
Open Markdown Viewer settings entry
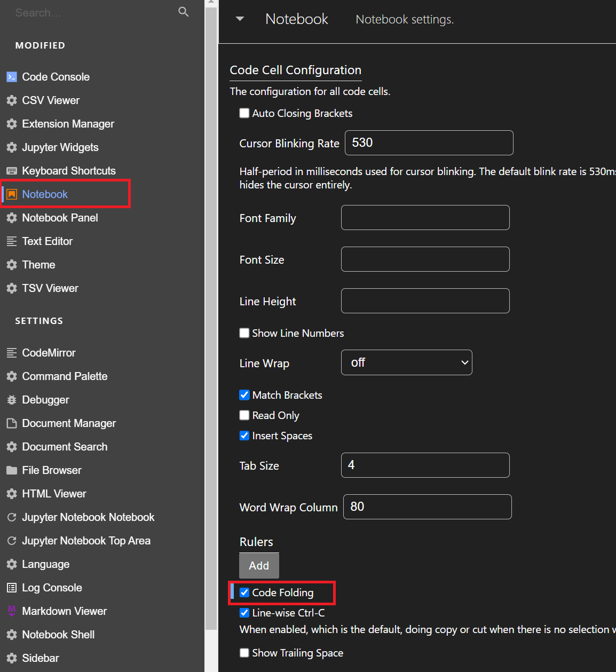click(x=64, y=611)
